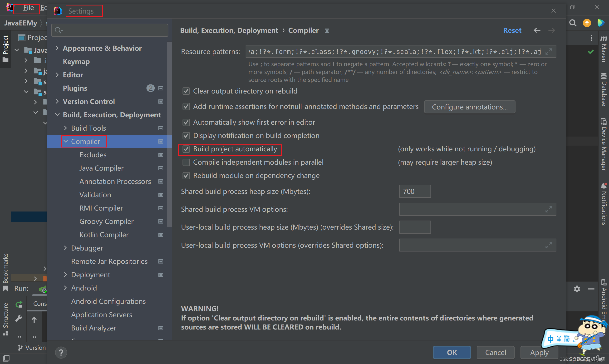This screenshot has width=609, height=364.
Task: Select Java Compiler settings page
Action: click(101, 168)
